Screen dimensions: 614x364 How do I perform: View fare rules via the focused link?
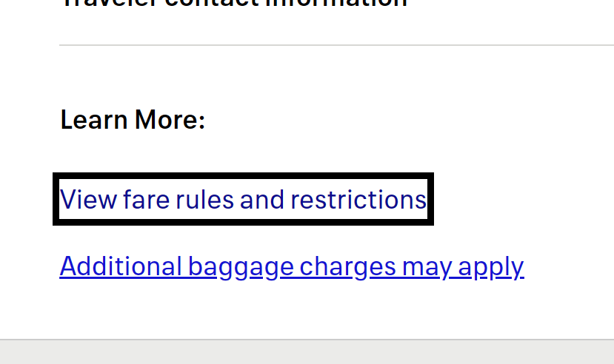(243, 200)
